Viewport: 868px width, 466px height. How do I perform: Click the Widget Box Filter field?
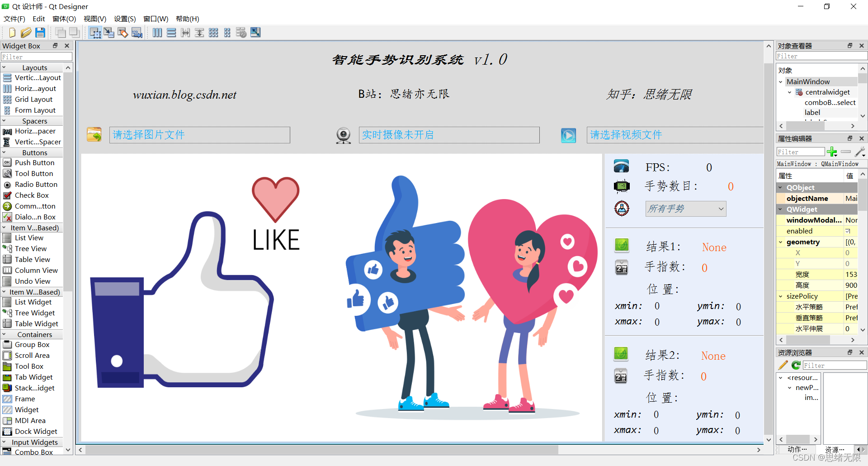(x=37, y=57)
